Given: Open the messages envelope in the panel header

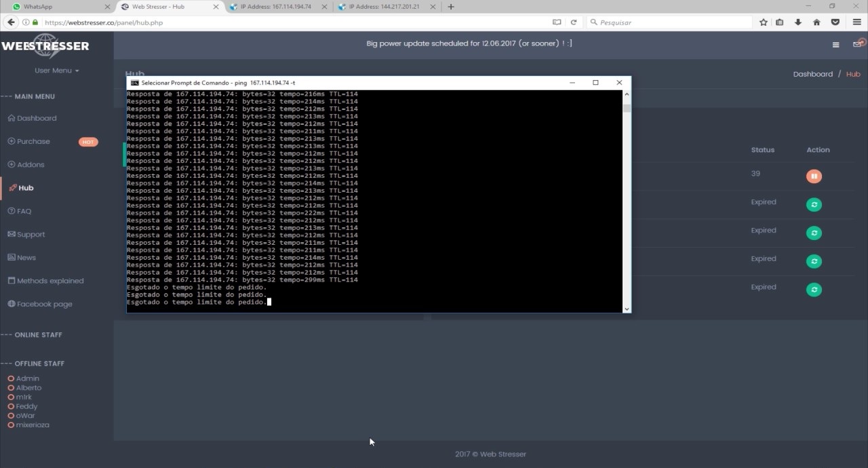Looking at the screenshot, I should [858, 44].
